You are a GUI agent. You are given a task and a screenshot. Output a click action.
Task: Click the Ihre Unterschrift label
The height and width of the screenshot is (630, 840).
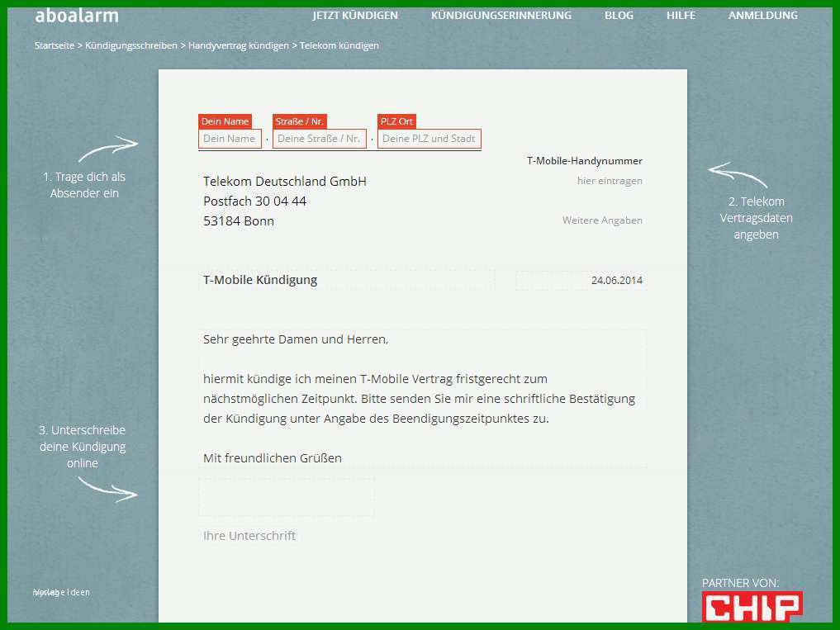[249, 536]
